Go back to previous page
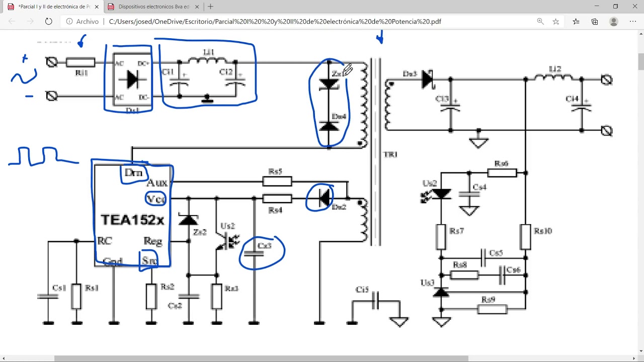644x362 pixels. pos(12,22)
